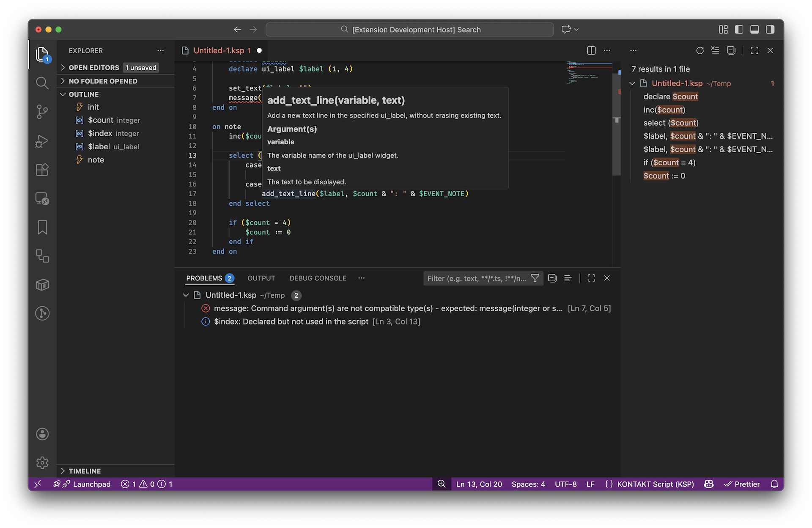Switch to the OUTPUT tab
Image resolution: width=812 pixels, height=528 pixels.
click(261, 278)
